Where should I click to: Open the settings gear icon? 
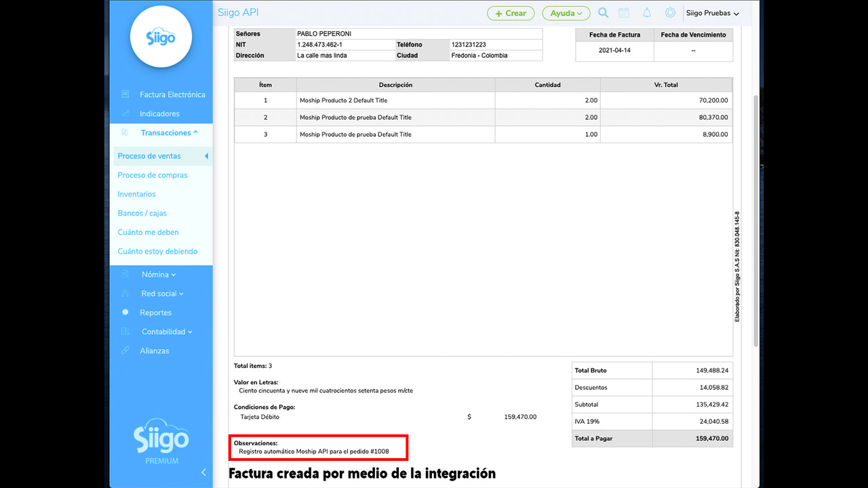click(670, 12)
